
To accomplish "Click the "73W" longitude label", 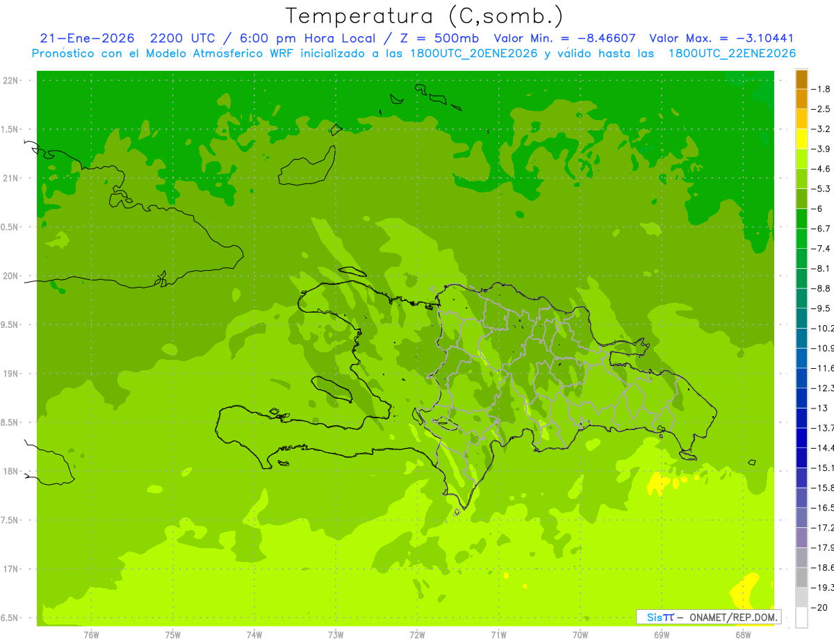I will (x=336, y=634).
